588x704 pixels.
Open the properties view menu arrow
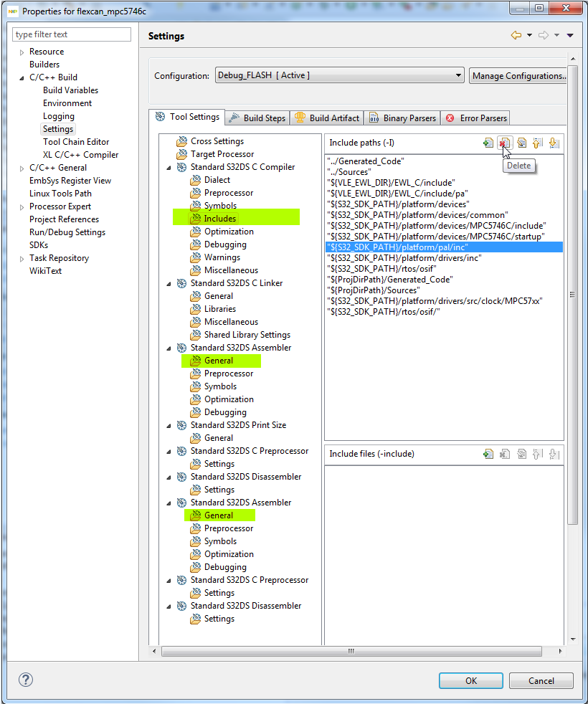click(x=570, y=35)
